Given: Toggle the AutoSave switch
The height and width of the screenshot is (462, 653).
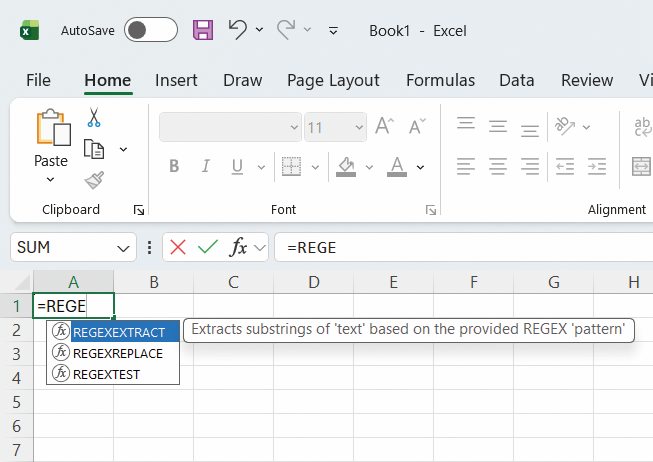Looking at the screenshot, I should [x=151, y=30].
